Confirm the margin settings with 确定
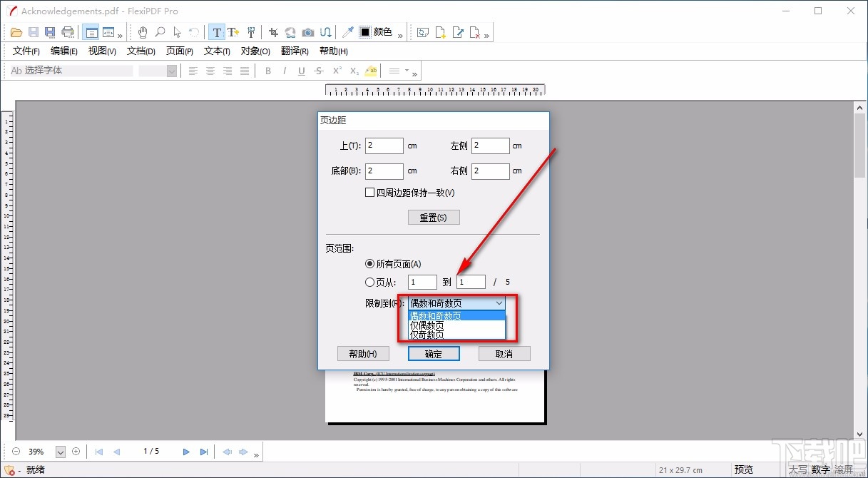 pos(433,353)
